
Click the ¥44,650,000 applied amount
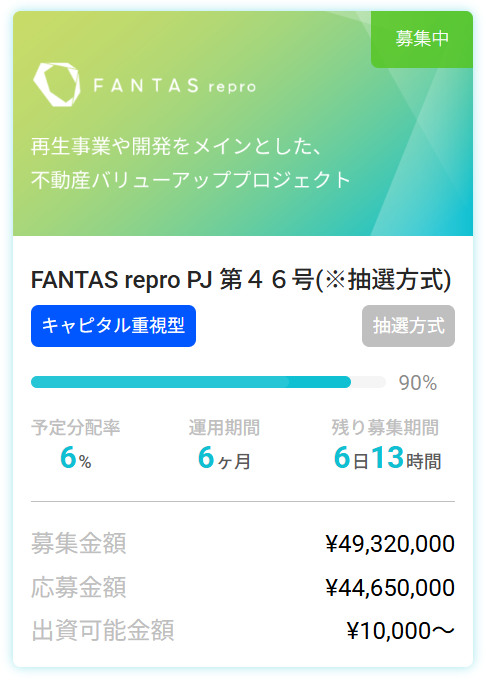390,588
